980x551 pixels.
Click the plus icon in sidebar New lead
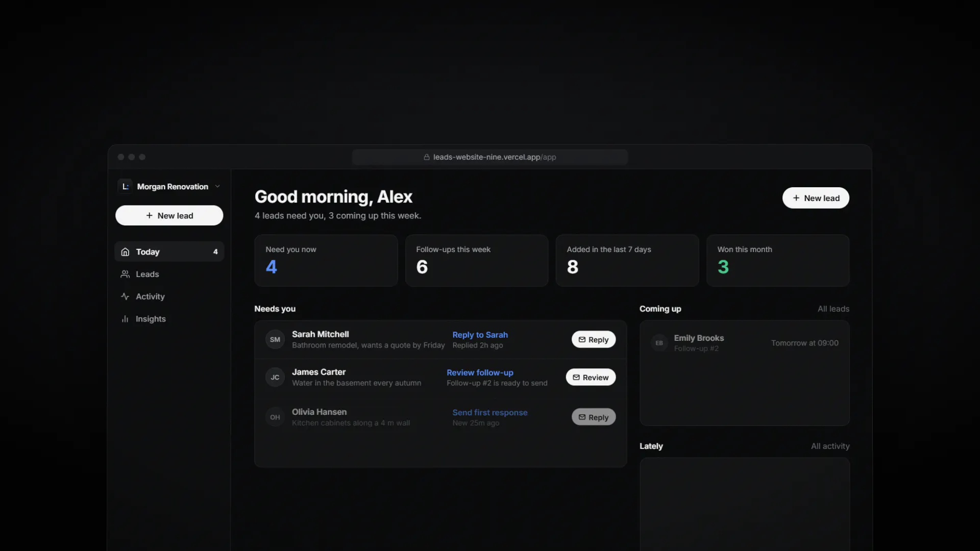coord(149,215)
